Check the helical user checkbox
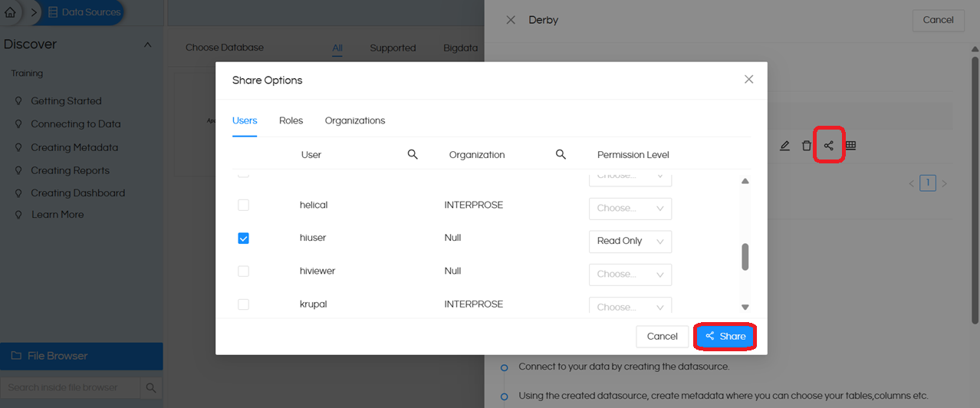 tap(243, 206)
